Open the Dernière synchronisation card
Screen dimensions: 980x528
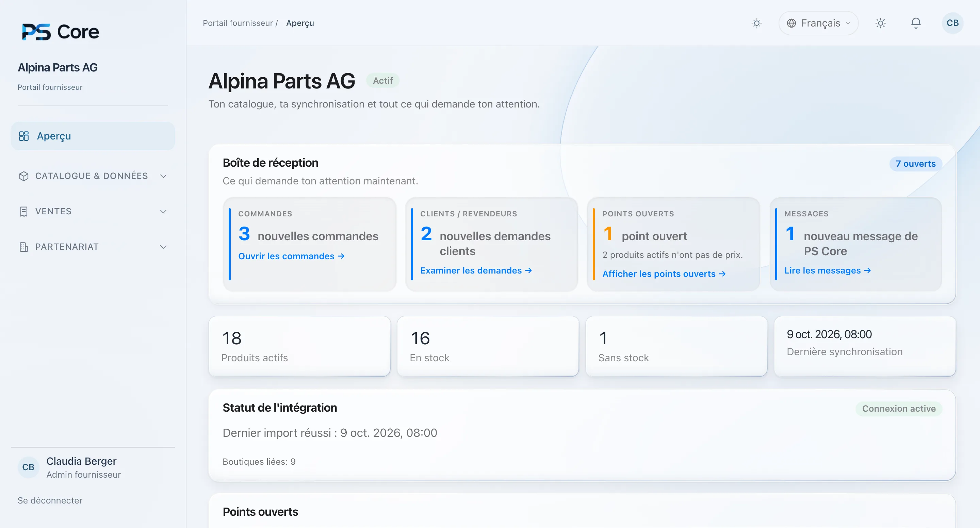[x=865, y=346]
